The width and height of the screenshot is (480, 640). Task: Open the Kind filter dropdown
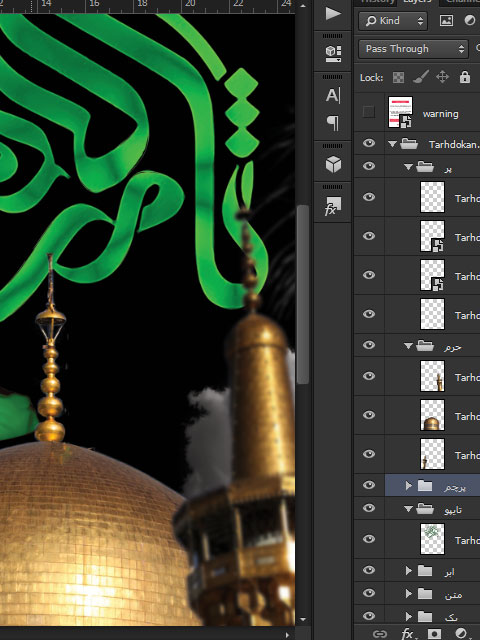tap(393, 21)
